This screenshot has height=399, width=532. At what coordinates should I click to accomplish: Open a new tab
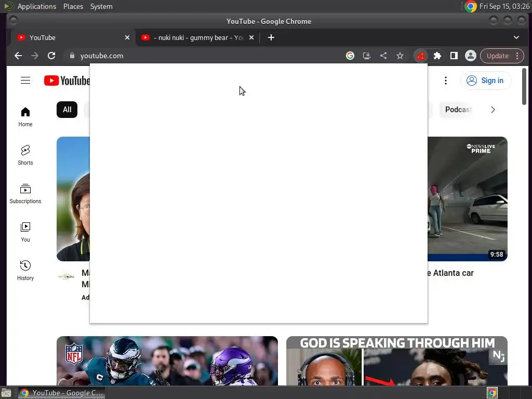click(x=271, y=37)
